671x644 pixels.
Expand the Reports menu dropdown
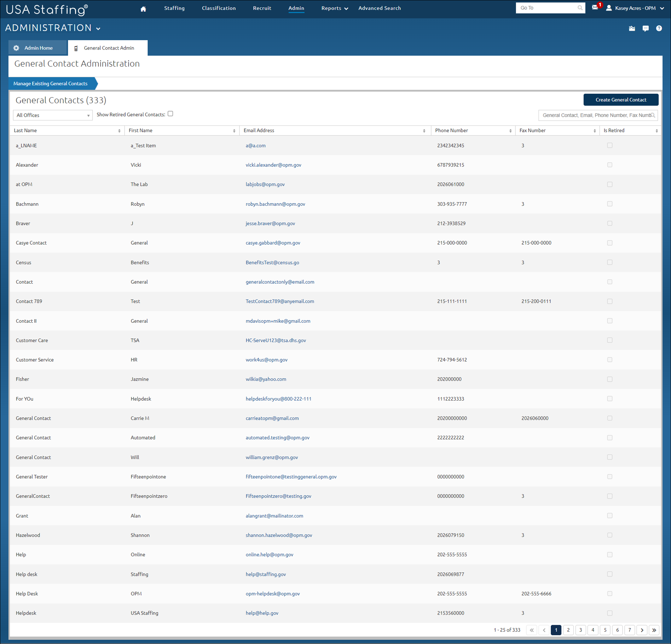(334, 8)
